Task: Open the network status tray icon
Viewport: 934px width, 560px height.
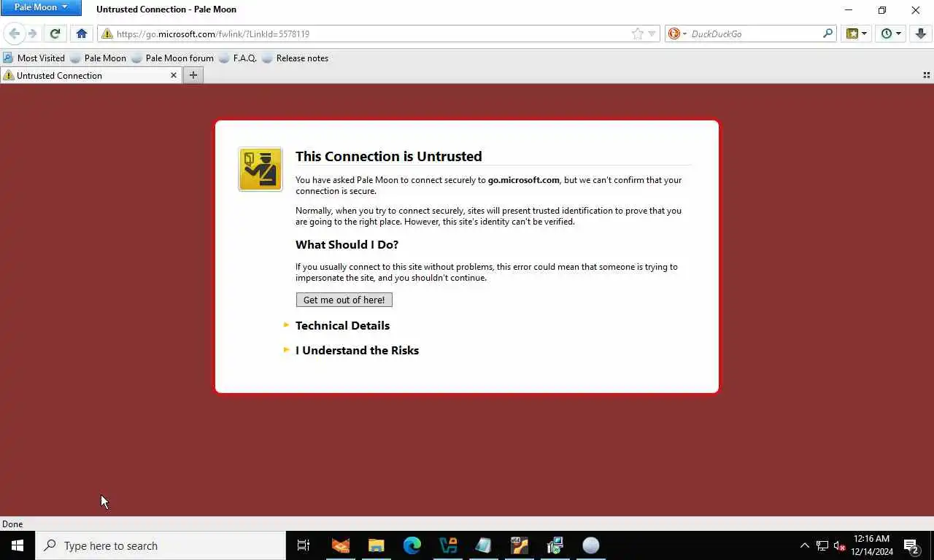Action: (x=822, y=545)
